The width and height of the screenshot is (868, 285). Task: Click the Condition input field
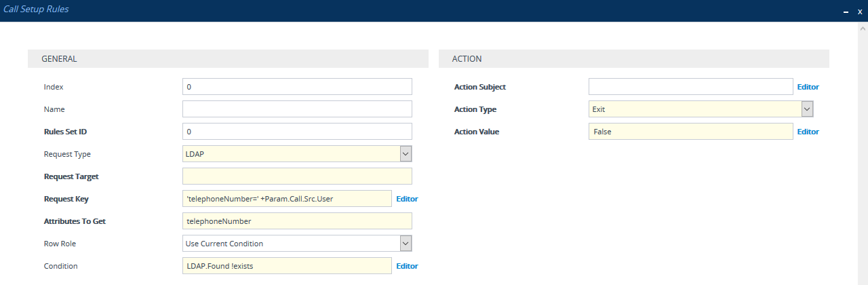(x=287, y=266)
